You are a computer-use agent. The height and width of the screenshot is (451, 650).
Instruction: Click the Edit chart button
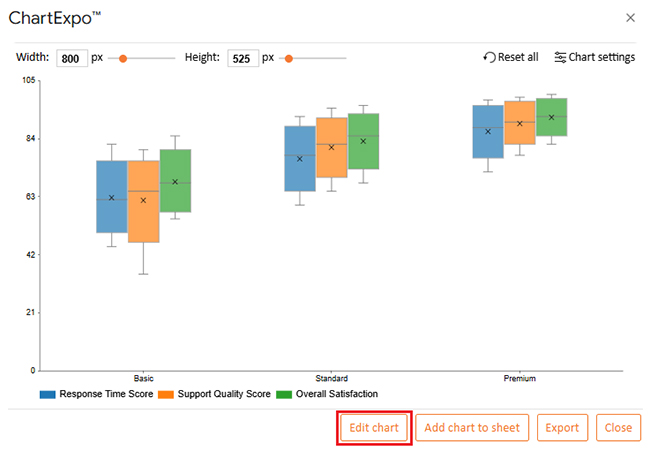pos(374,428)
